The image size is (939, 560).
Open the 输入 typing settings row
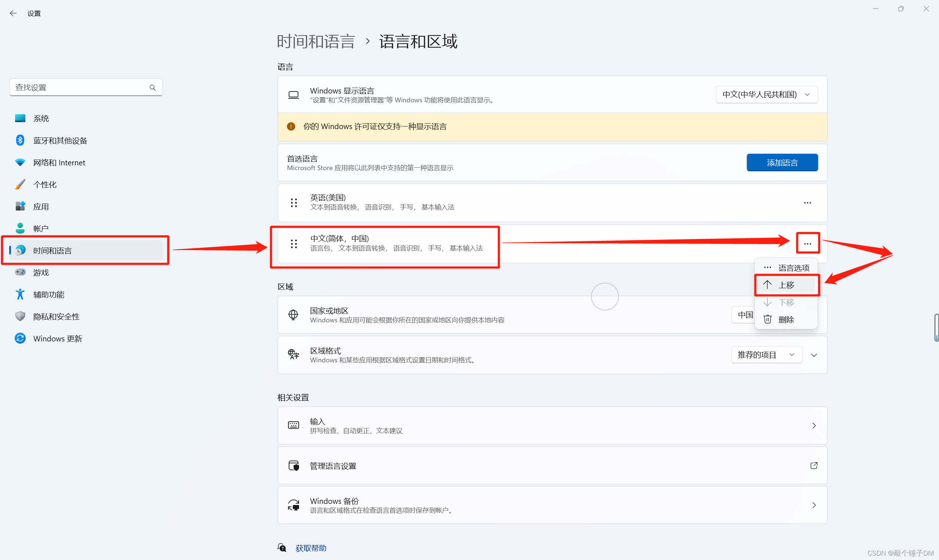click(x=552, y=426)
